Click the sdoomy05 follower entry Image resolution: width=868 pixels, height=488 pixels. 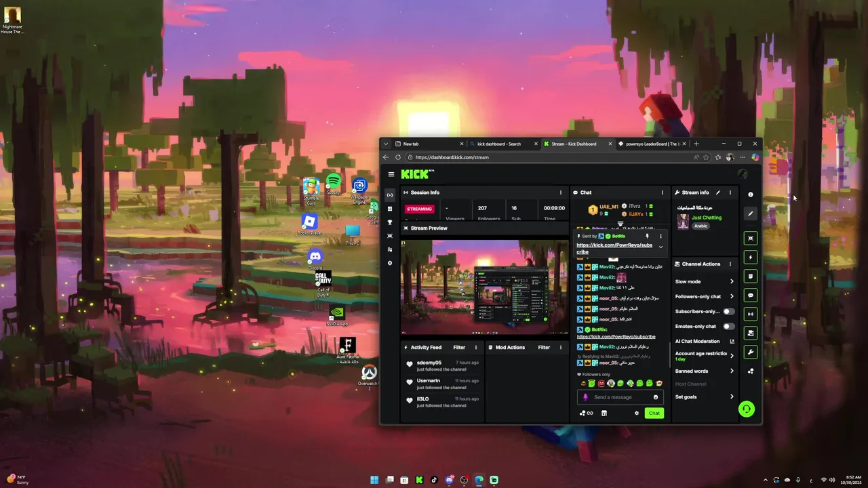tap(443, 365)
